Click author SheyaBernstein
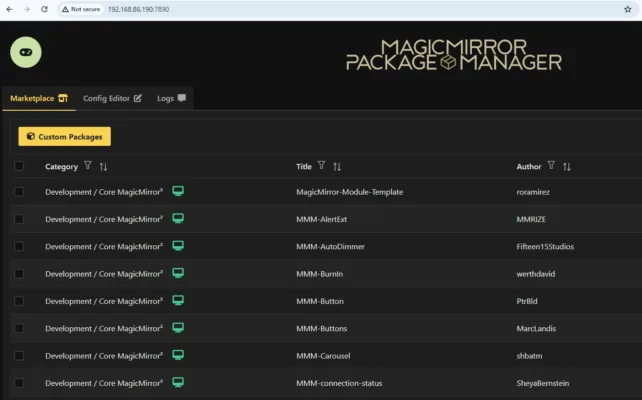 (x=543, y=384)
